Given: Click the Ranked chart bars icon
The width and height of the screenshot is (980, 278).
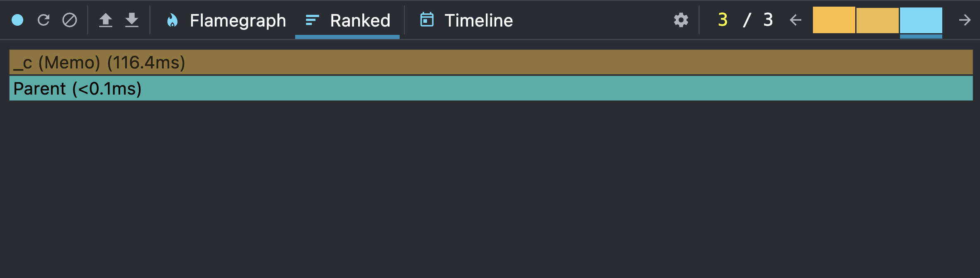Looking at the screenshot, I should coord(312,20).
